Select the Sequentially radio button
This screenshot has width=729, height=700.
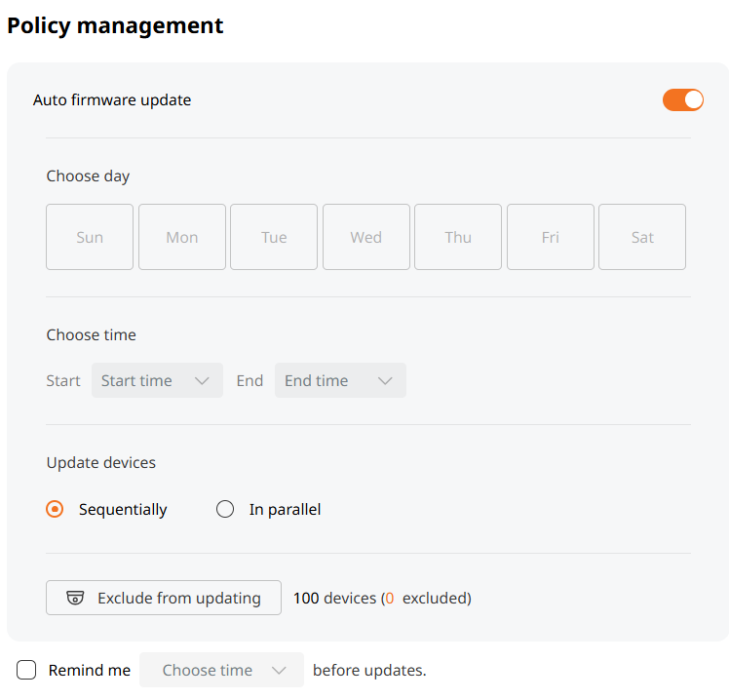pos(56,509)
